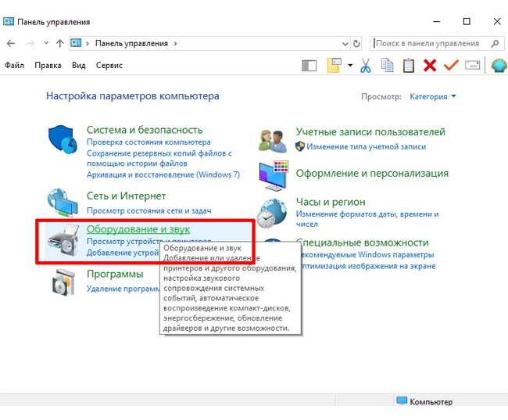Open the Правка menu
The width and height of the screenshot is (508, 420).
(x=48, y=65)
